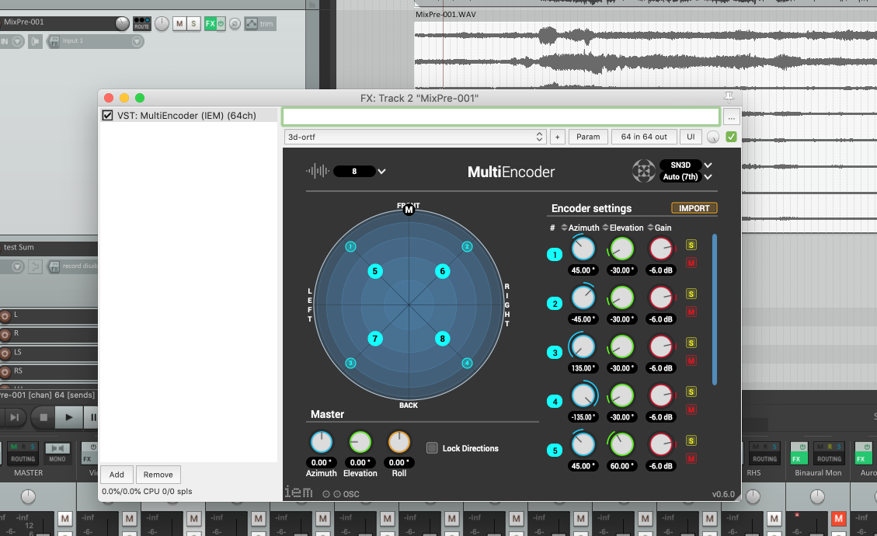The height and width of the screenshot is (536, 877).
Task: Select source 5 on the sphere panner
Action: pyautogui.click(x=375, y=271)
